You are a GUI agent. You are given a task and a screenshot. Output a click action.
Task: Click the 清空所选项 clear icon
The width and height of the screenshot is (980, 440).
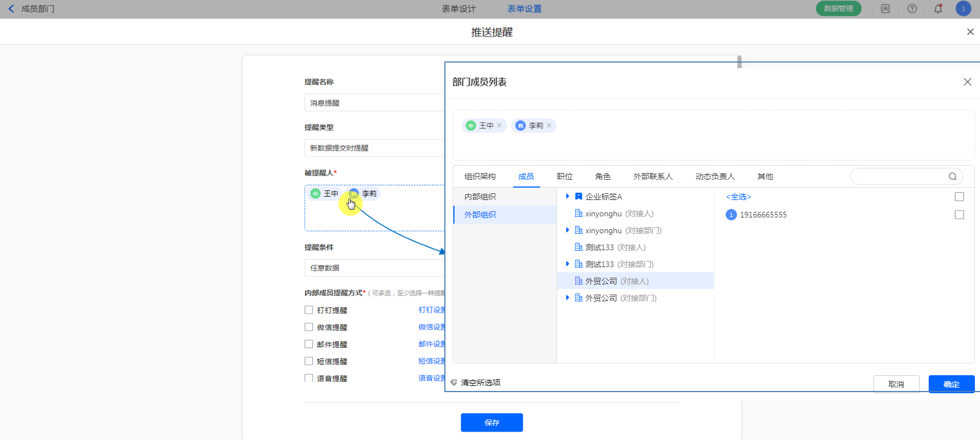(x=454, y=383)
